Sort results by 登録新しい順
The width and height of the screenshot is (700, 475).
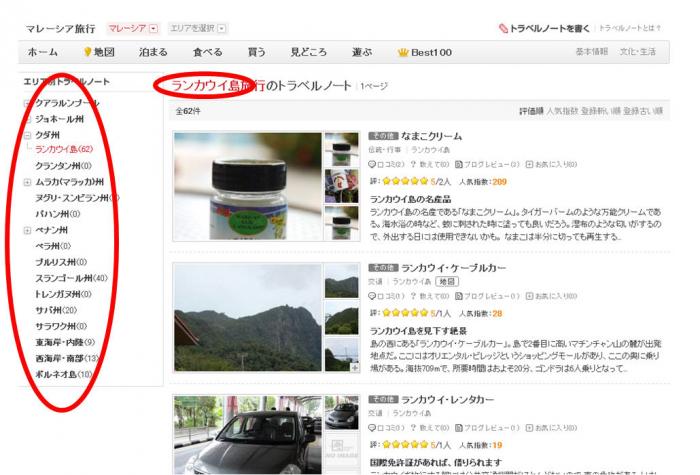coord(600,111)
